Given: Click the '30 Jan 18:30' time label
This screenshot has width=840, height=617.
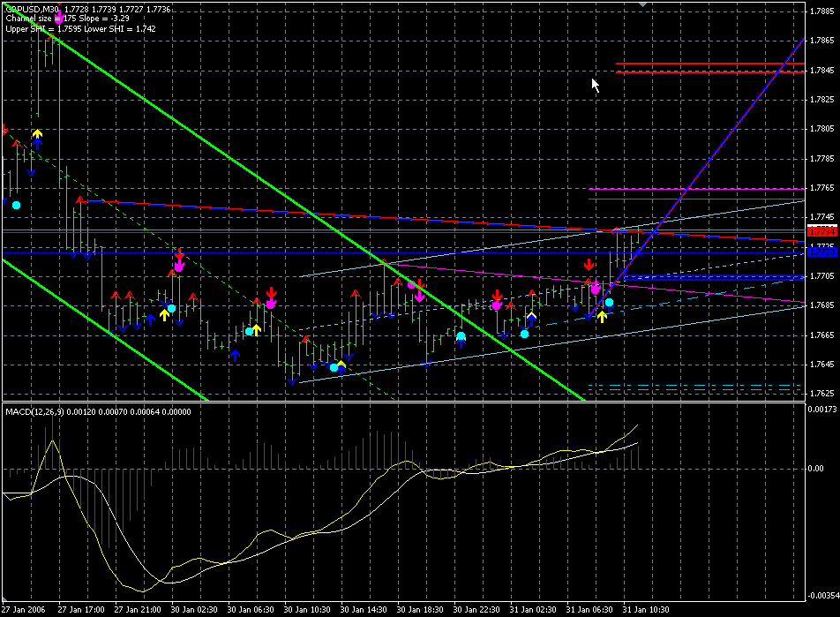Looking at the screenshot, I should coord(420,609).
